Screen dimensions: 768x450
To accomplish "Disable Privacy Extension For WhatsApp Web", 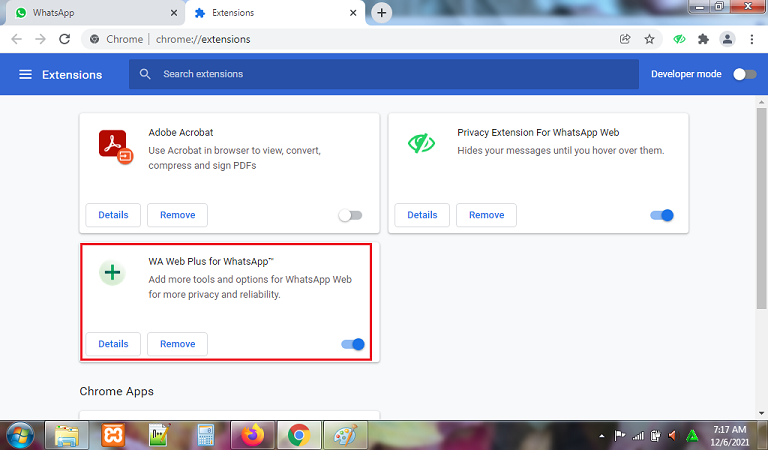I will [x=662, y=215].
